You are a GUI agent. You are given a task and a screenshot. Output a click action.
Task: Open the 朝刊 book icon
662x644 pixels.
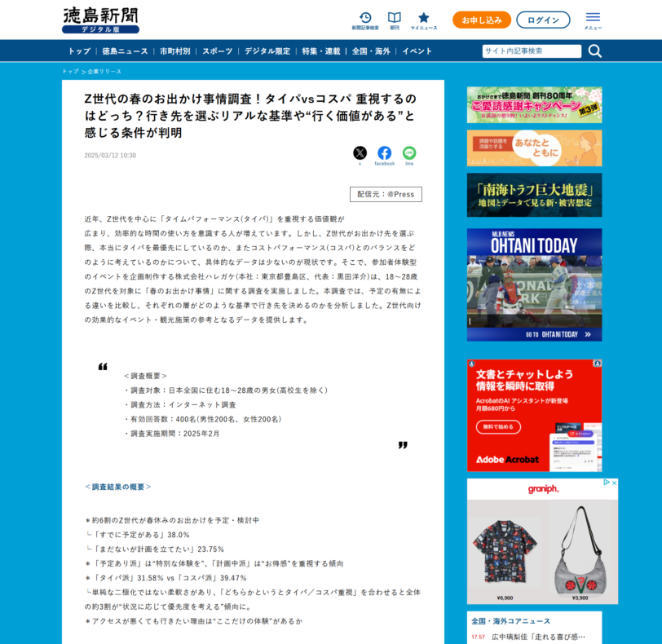[x=394, y=18]
